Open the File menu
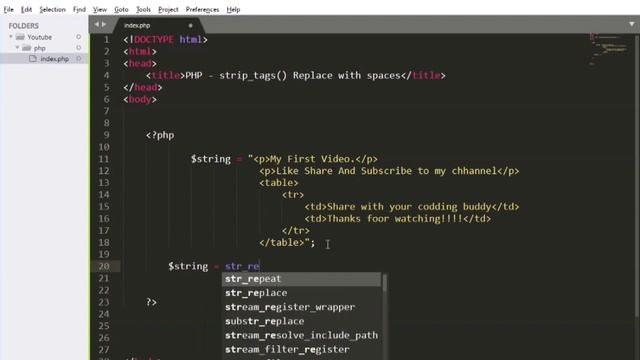This screenshot has height=360, width=640. (9, 9)
